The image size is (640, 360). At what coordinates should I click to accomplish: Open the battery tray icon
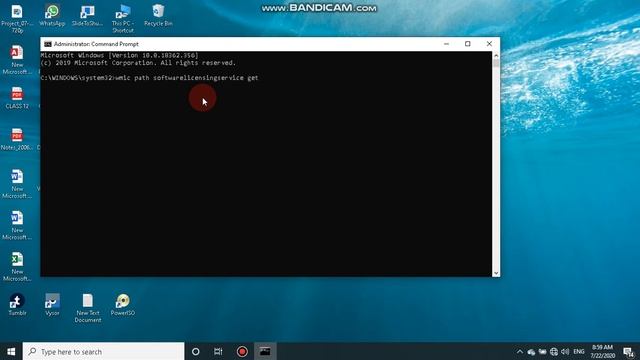542,352
